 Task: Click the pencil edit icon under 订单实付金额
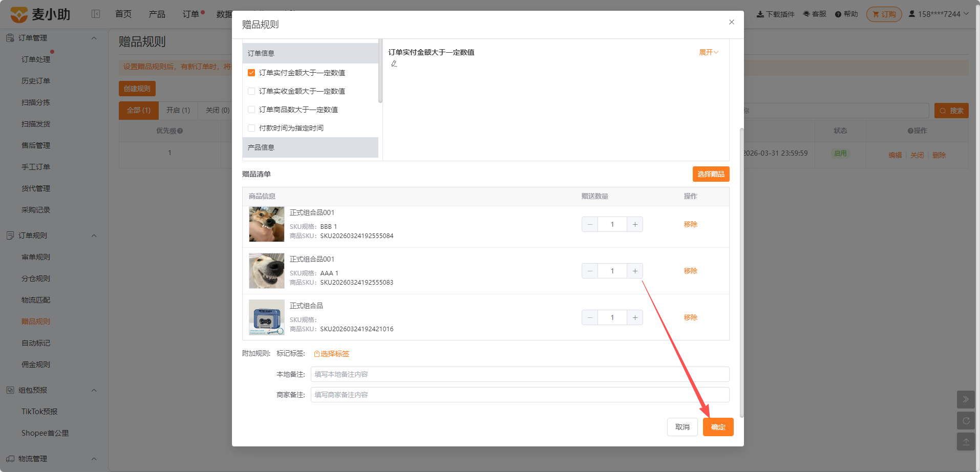coord(394,64)
